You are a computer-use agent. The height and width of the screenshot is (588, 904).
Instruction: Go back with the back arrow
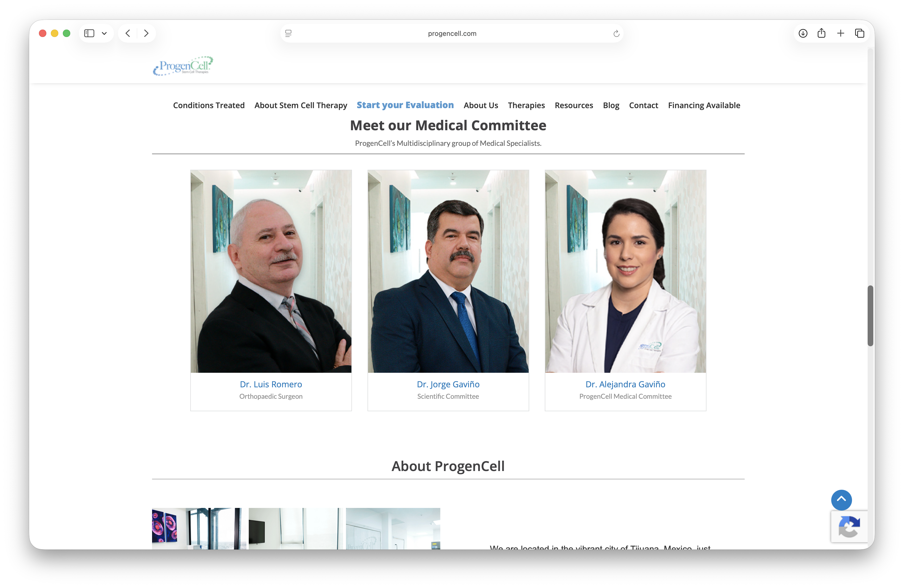click(x=128, y=34)
